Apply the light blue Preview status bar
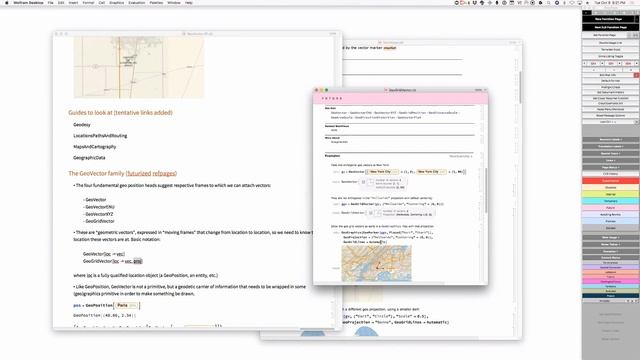The height and width of the screenshot is (360, 640). pyautogui.click(x=611, y=221)
